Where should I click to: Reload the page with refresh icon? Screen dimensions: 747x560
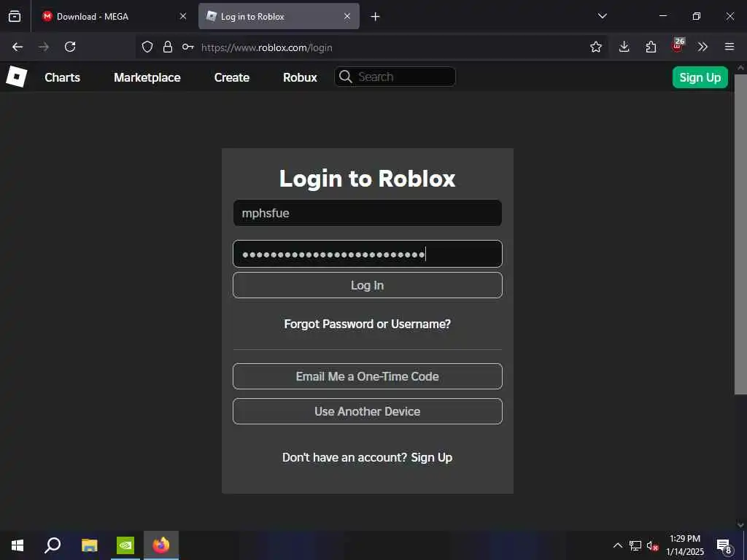tap(70, 47)
